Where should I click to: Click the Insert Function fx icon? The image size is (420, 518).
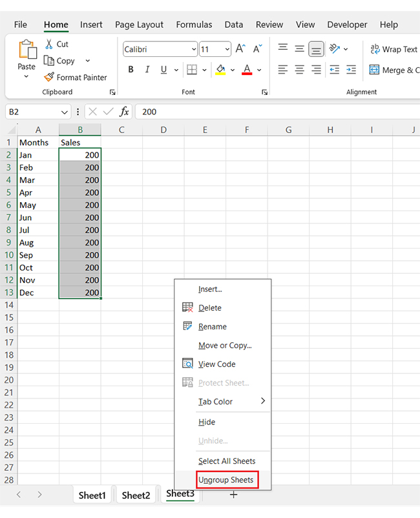click(x=124, y=112)
